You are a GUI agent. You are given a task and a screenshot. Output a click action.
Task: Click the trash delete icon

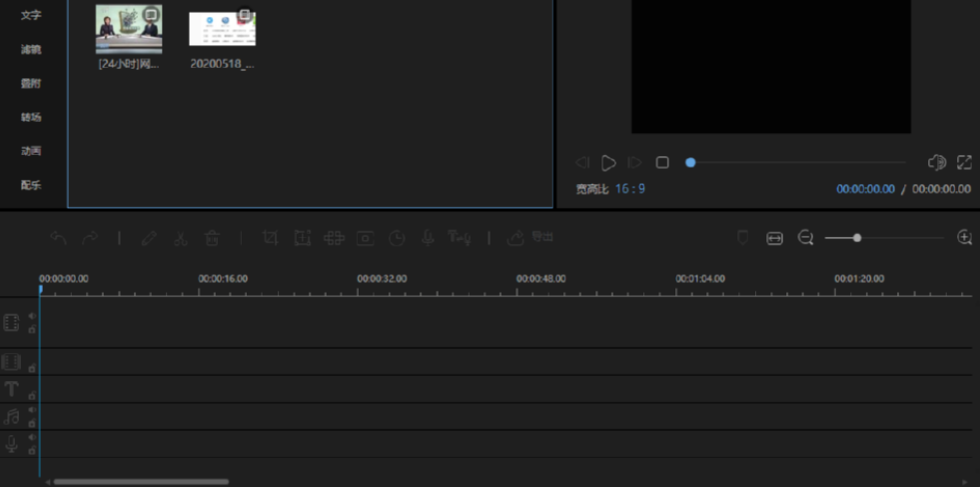pos(212,238)
